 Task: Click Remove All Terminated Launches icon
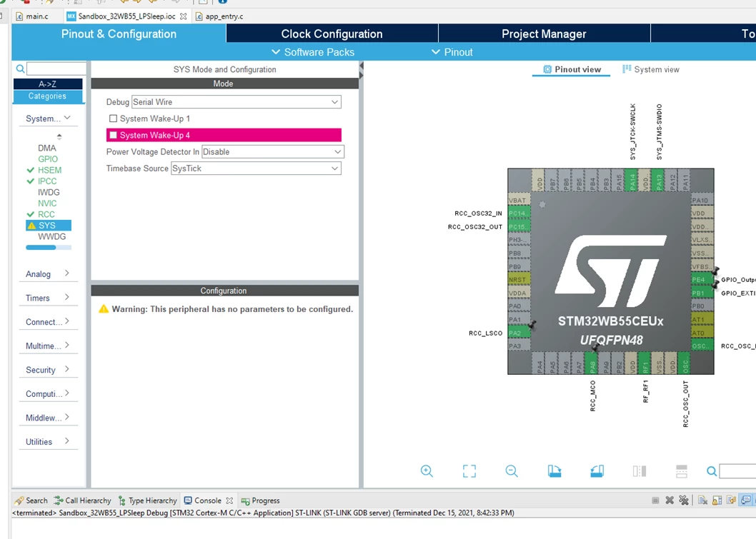(684, 500)
